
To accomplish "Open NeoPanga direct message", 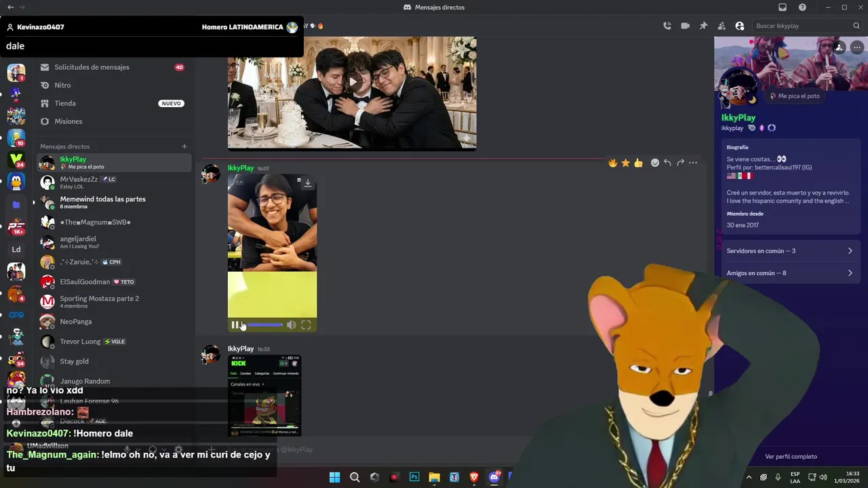I will click(x=114, y=321).
